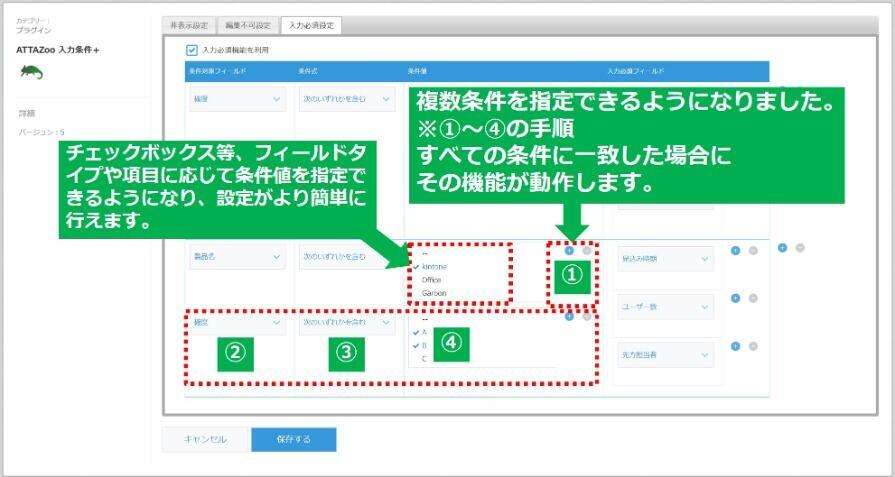Click the gray minus icon beside ユーザー数
This screenshot has height=477, width=895.
(x=753, y=298)
